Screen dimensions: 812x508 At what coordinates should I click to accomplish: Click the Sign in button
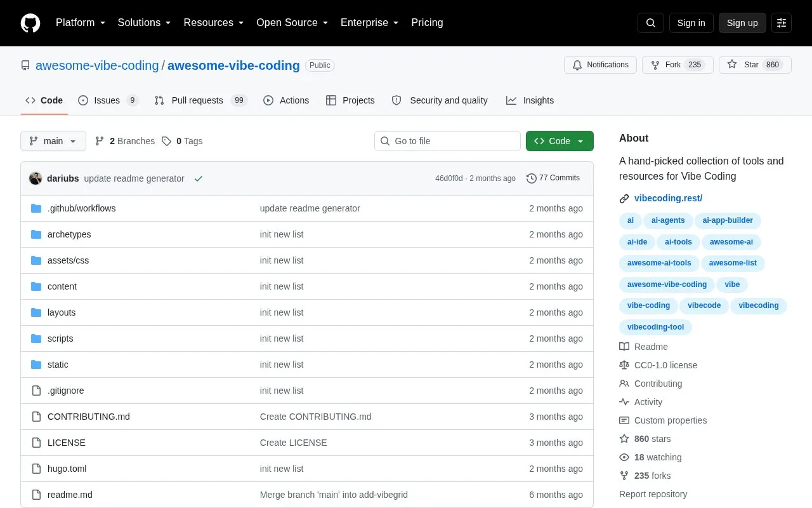[x=691, y=23]
